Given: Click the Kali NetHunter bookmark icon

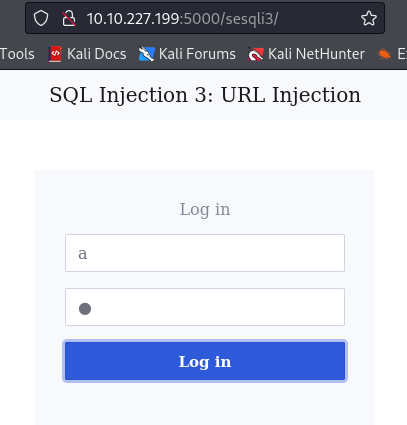Looking at the screenshot, I should [256, 54].
